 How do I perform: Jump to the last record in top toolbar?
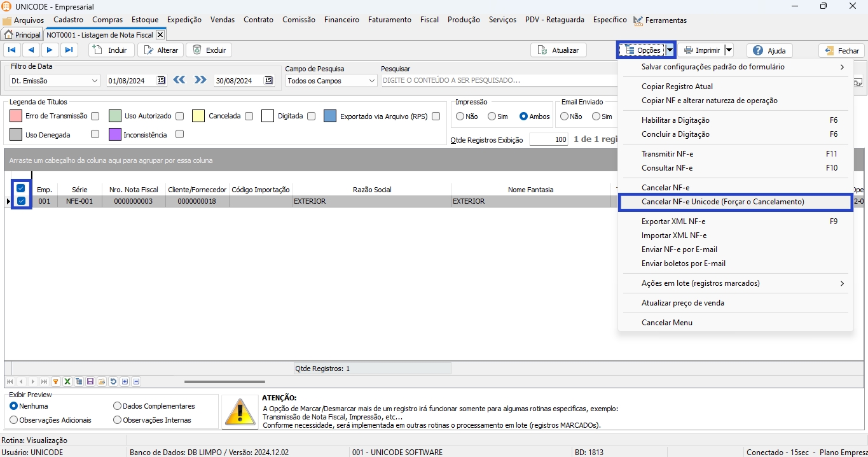[x=69, y=50]
